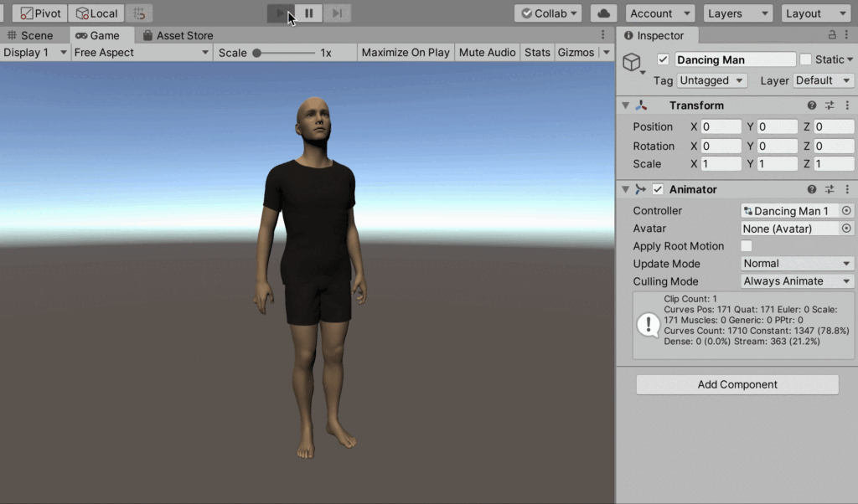Open the Collab dropdown
This screenshot has height=504, width=858.
point(548,13)
